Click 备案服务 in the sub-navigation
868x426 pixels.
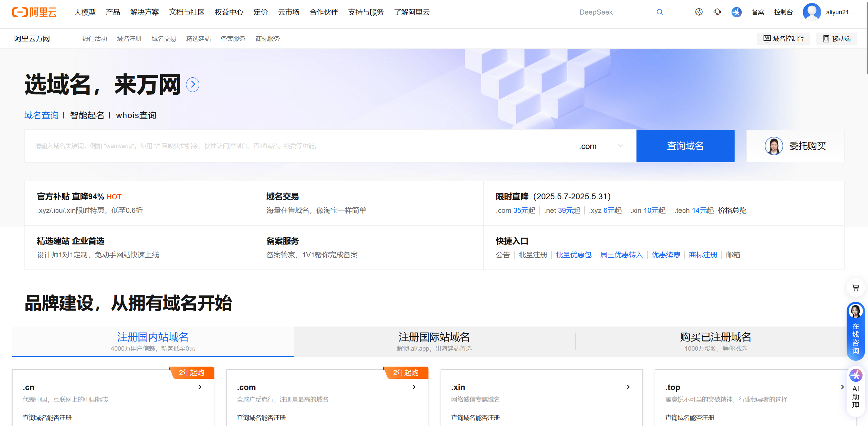233,39
